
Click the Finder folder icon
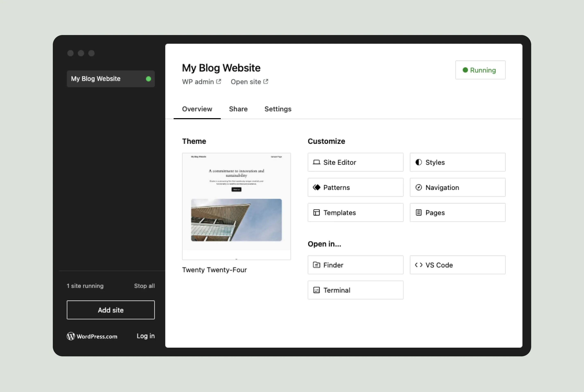(x=316, y=265)
